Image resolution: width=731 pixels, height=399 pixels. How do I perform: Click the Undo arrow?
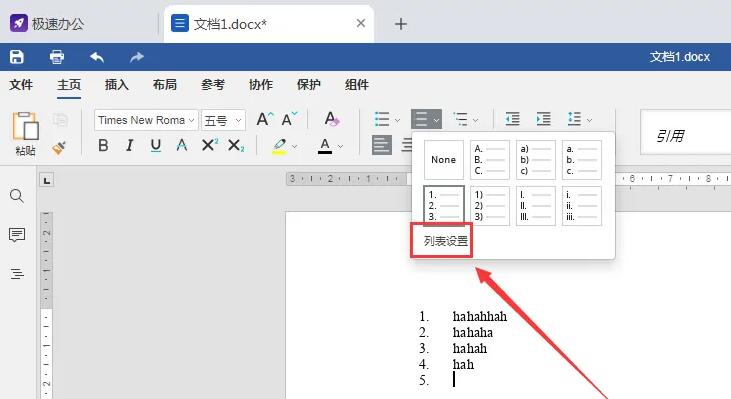tap(97, 57)
